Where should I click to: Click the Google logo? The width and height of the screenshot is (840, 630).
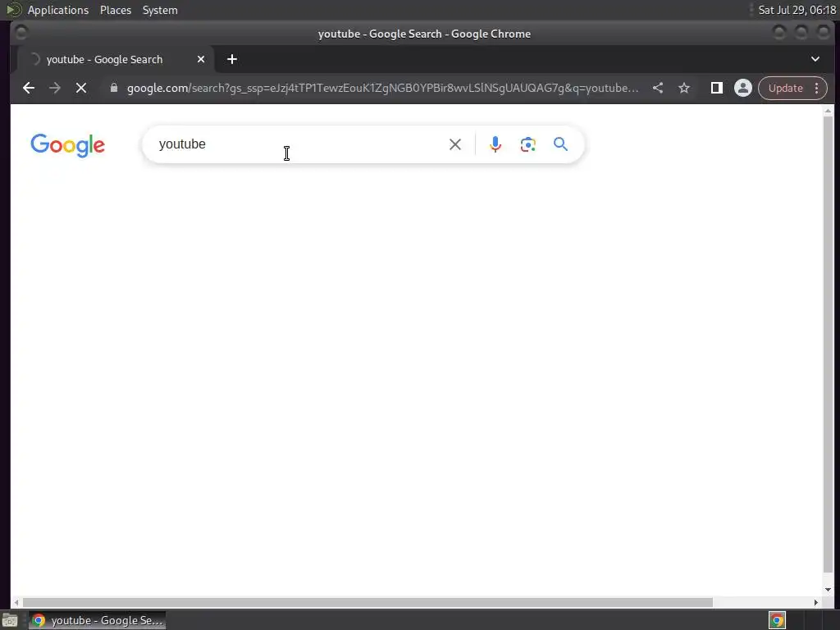67,145
